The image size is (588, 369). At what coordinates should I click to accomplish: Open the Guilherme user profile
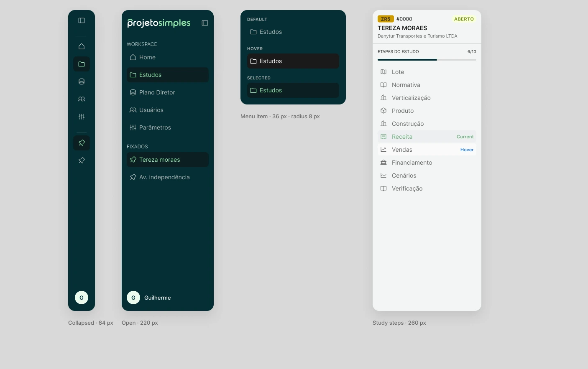pyautogui.click(x=149, y=298)
